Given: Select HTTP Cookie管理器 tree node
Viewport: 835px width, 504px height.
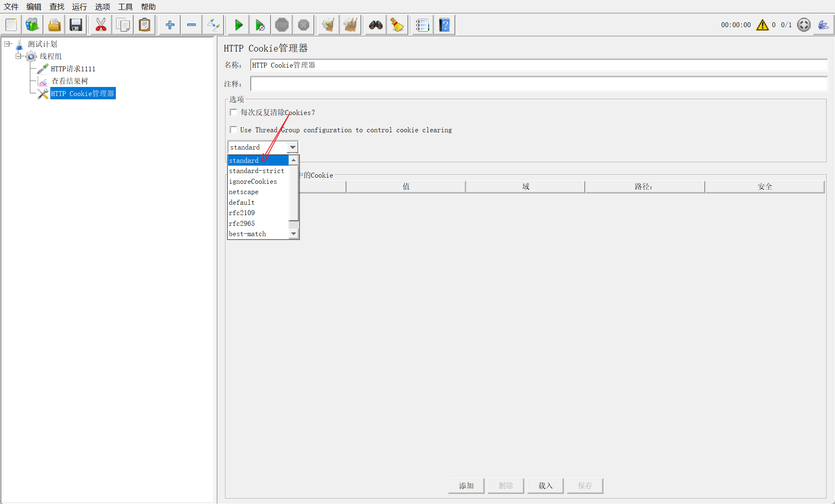Looking at the screenshot, I should (82, 94).
